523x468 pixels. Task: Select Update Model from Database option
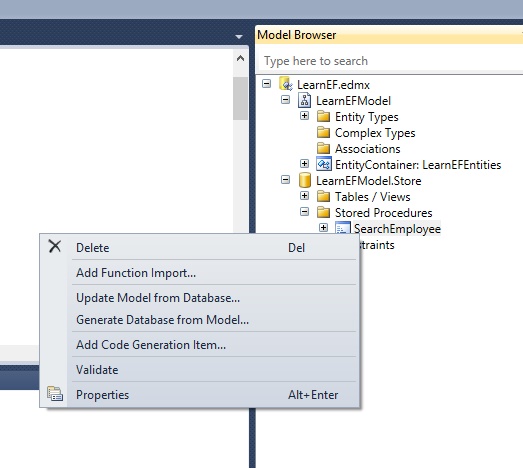click(158, 298)
